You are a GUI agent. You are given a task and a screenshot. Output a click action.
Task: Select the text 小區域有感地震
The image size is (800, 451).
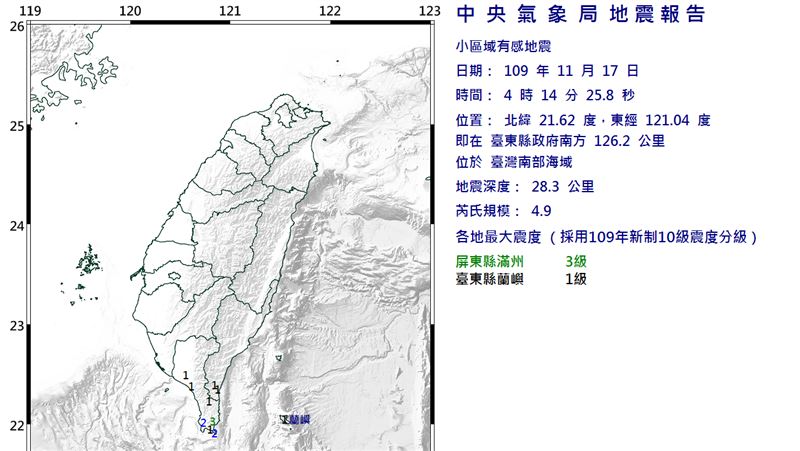pyautogui.click(x=503, y=47)
